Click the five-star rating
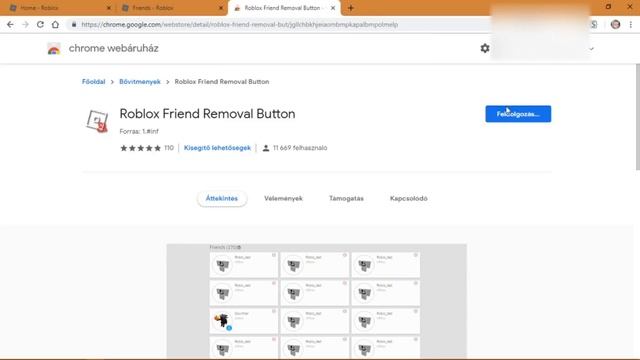 point(140,148)
